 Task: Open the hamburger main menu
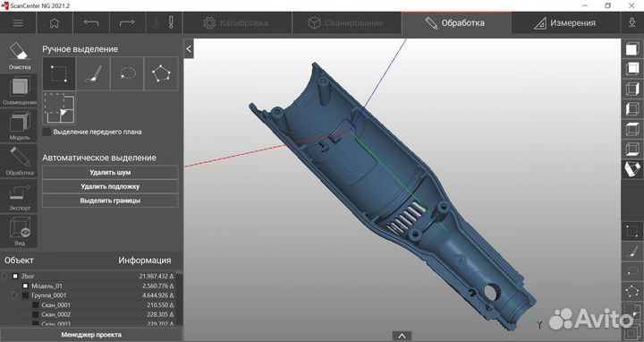(x=18, y=23)
